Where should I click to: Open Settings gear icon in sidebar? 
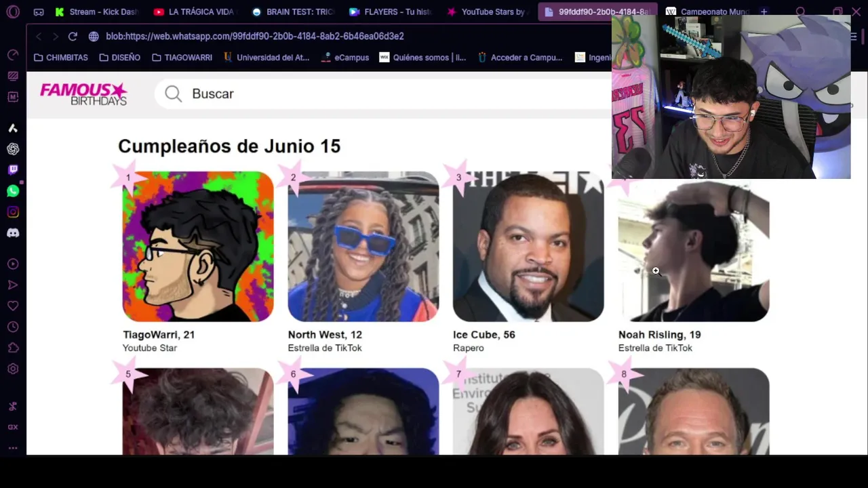(x=13, y=369)
